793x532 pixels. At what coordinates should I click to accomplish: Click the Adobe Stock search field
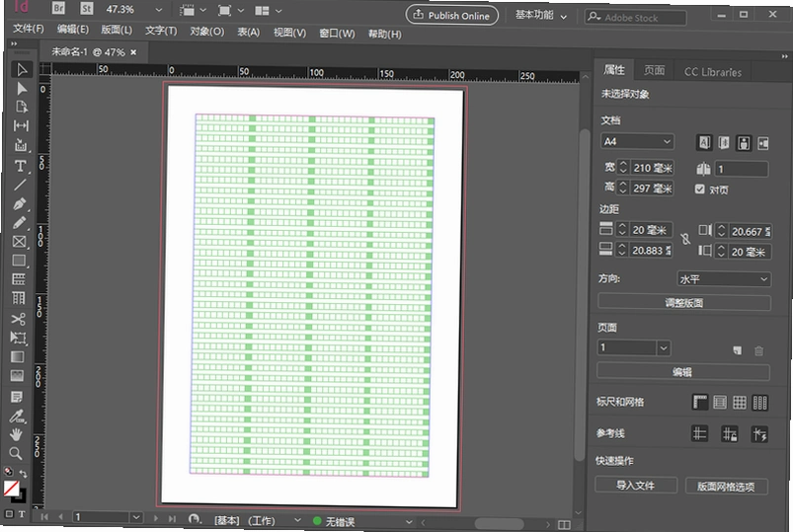tap(635, 18)
